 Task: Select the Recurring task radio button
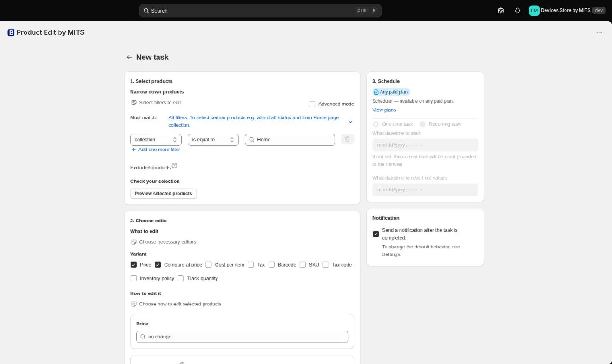point(422,124)
